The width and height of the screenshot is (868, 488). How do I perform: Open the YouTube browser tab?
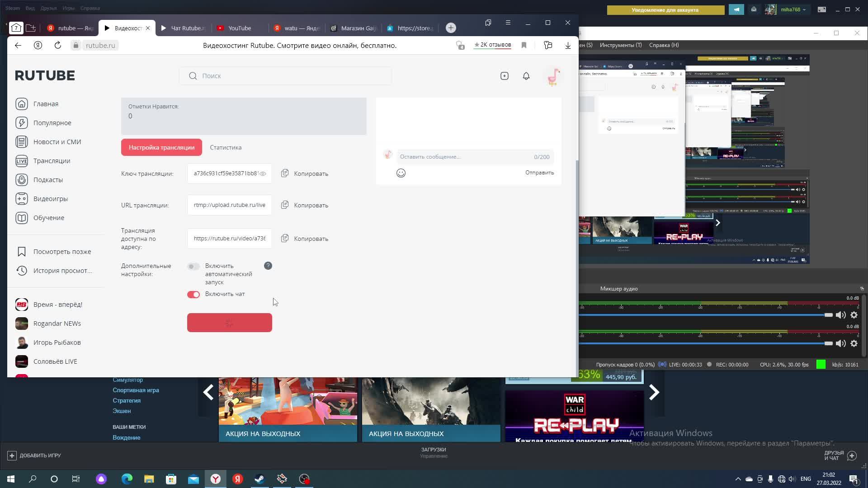tap(239, 28)
